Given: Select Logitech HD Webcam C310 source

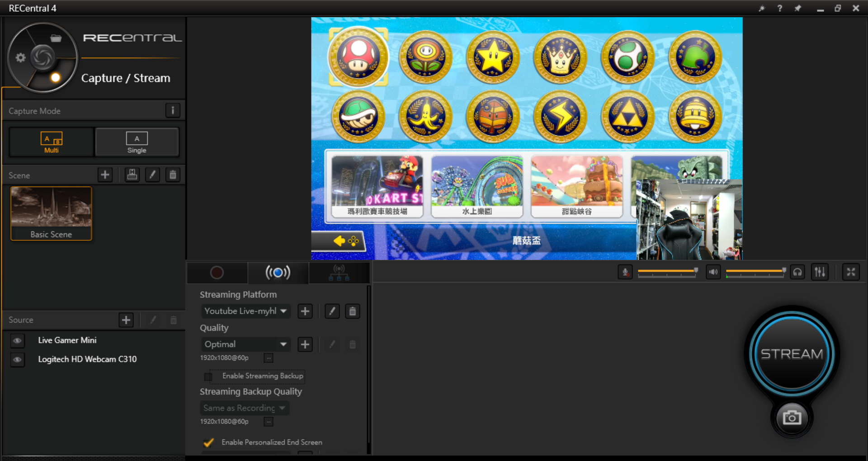Looking at the screenshot, I should (87, 359).
